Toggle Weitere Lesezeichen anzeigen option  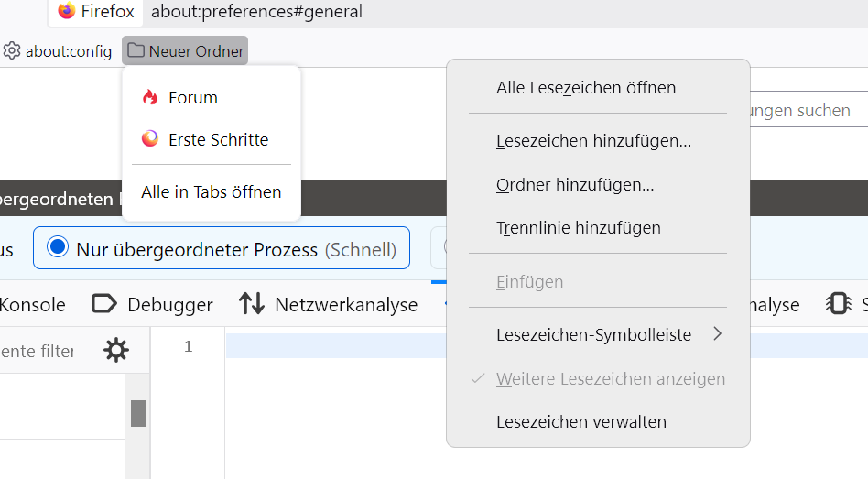coord(610,379)
